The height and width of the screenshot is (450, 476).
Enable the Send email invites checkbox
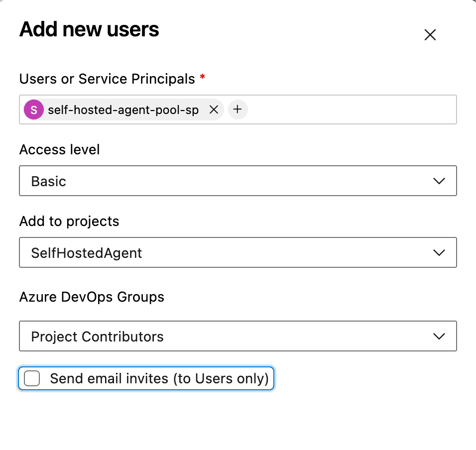point(32,379)
